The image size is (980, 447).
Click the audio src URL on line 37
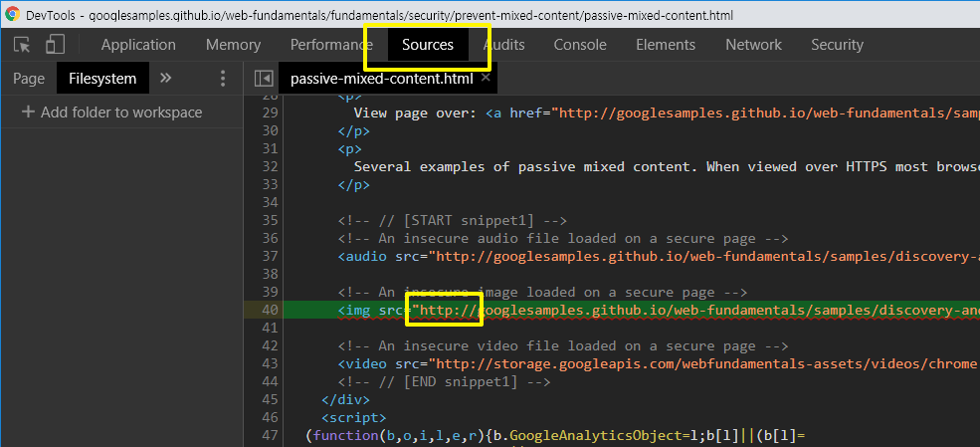(x=703, y=256)
